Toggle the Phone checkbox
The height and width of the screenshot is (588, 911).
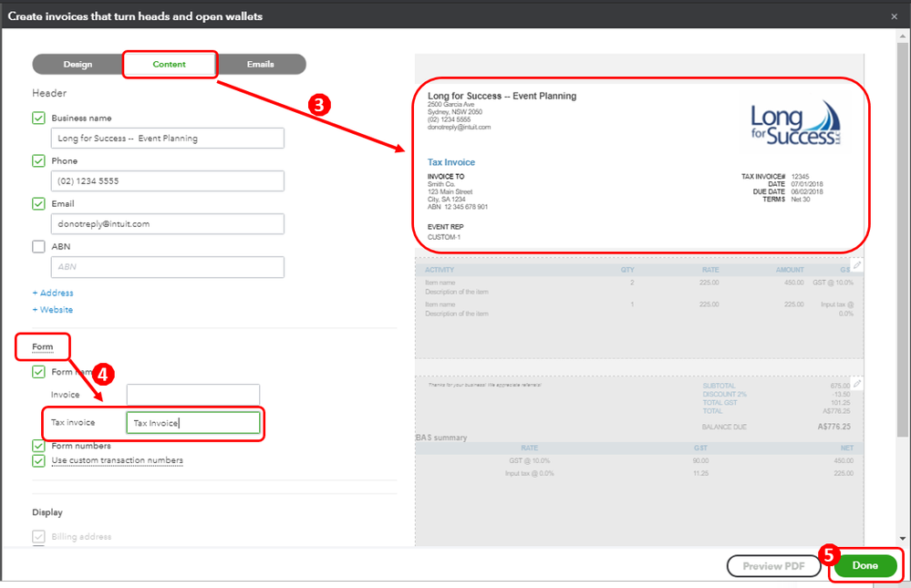coord(38,161)
